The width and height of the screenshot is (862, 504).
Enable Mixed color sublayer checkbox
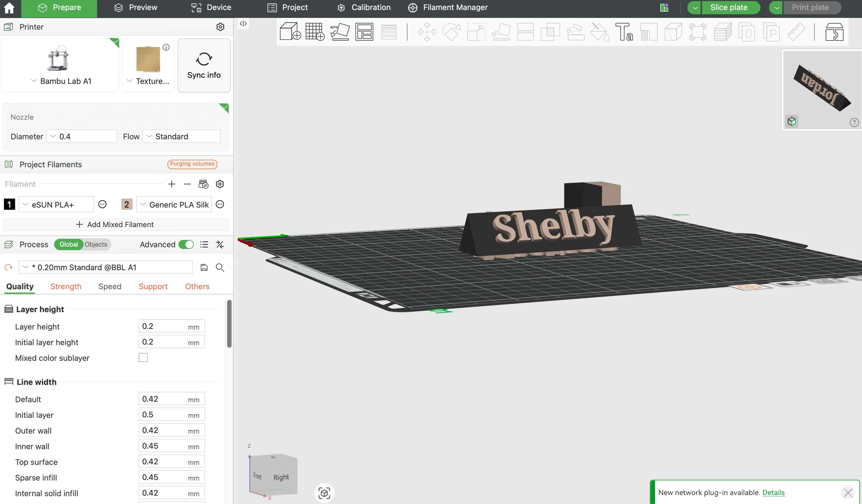click(x=143, y=357)
